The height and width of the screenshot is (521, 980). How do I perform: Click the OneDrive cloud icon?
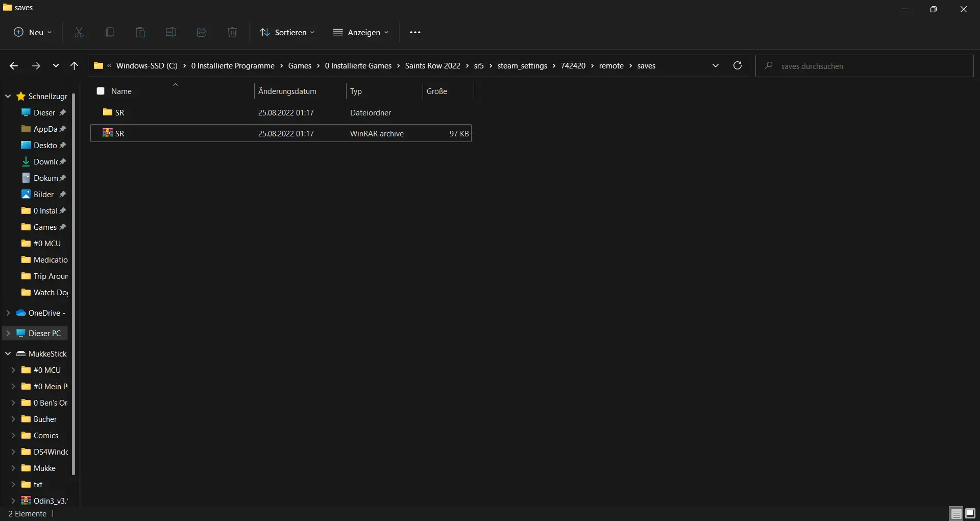[21, 313]
